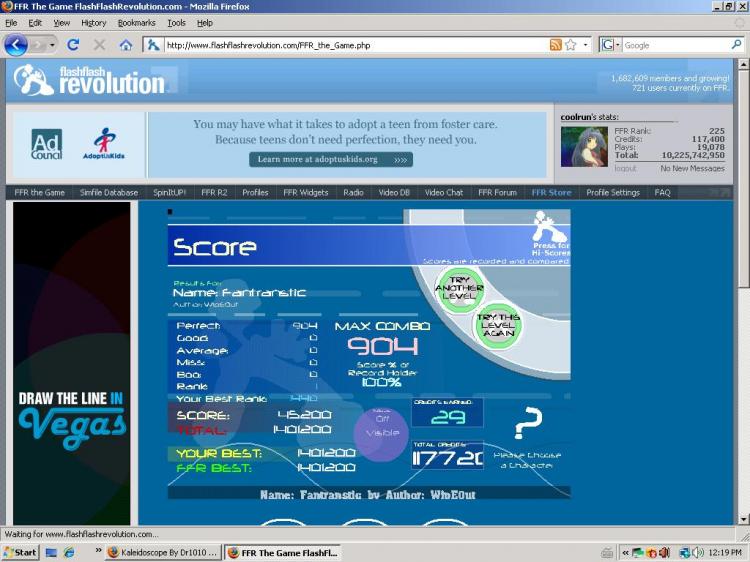The image size is (750, 562).
Task: Expand the address bar history dropdown arrow
Action: (x=585, y=45)
